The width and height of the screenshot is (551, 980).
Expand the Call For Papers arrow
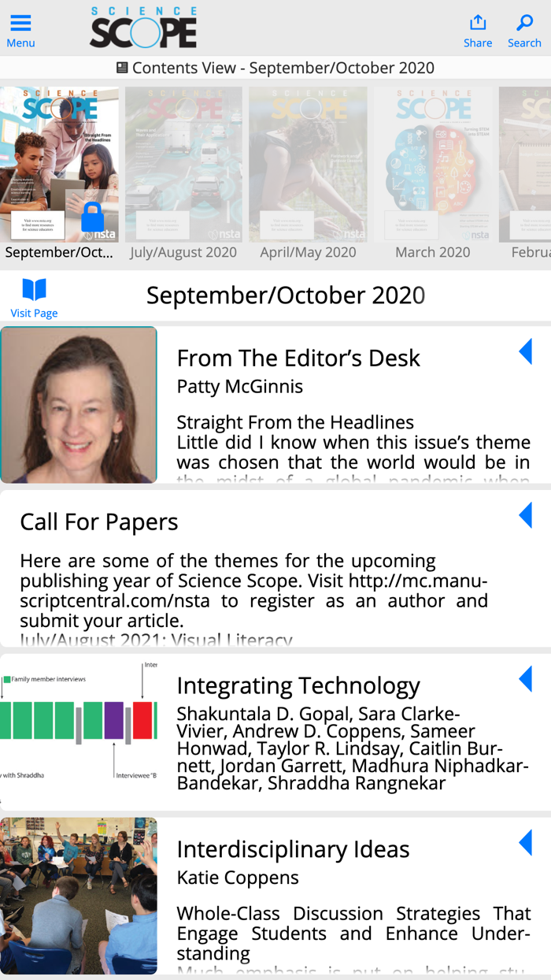[525, 515]
